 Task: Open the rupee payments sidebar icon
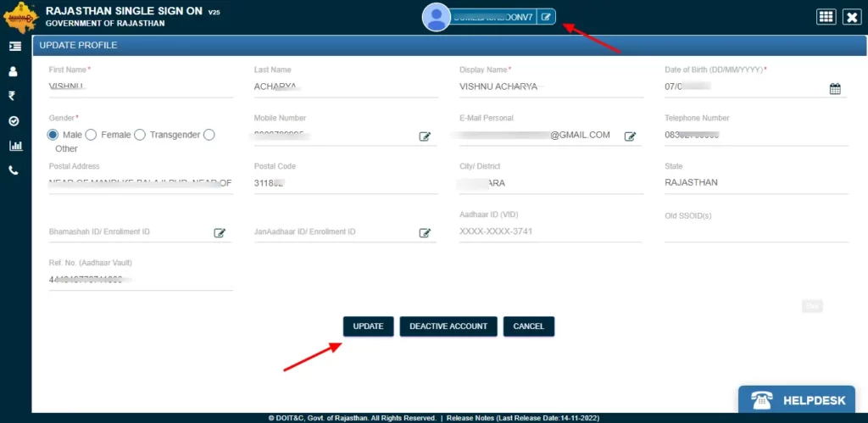[12, 97]
